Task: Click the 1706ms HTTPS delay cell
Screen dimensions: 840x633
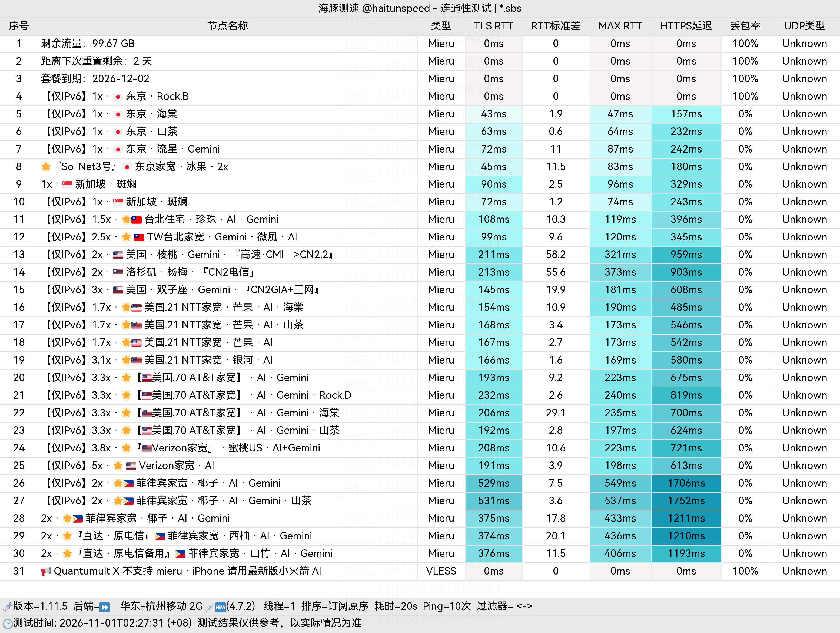Action: (686, 483)
